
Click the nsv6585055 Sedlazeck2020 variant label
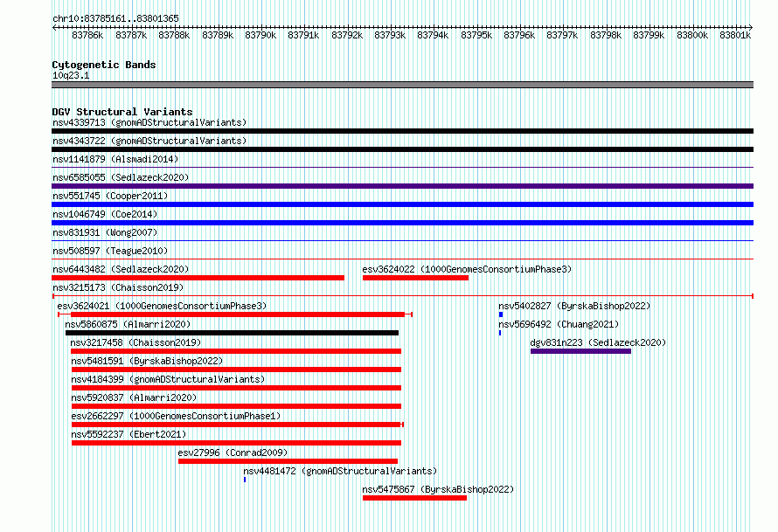pos(121,177)
